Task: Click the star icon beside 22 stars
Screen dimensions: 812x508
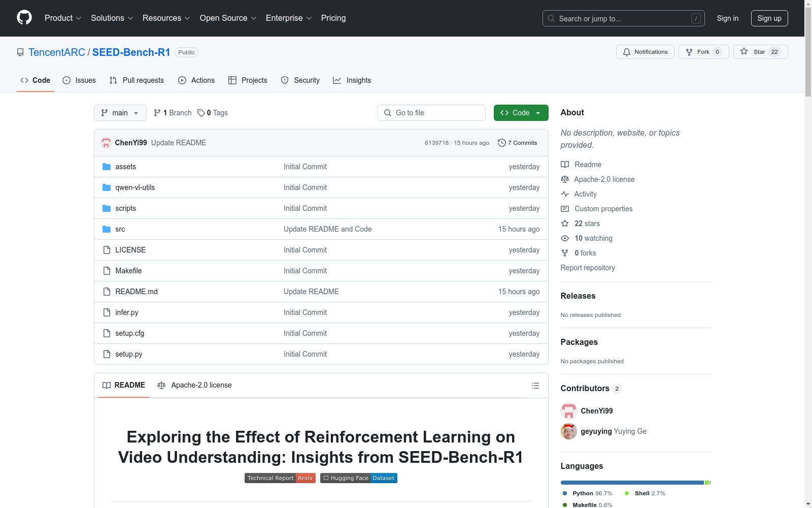Action: (565, 224)
